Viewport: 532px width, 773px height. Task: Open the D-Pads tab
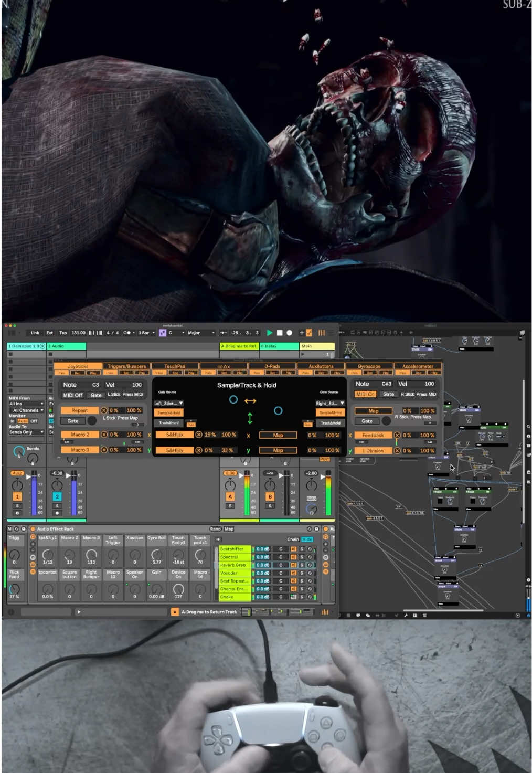[x=272, y=366]
